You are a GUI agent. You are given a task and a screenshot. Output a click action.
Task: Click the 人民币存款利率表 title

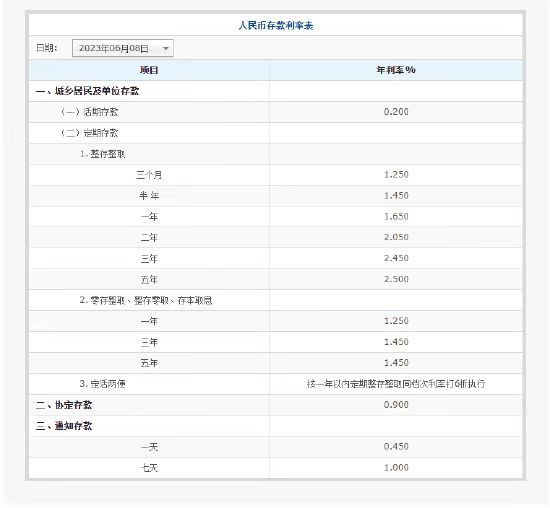coord(275,26)
